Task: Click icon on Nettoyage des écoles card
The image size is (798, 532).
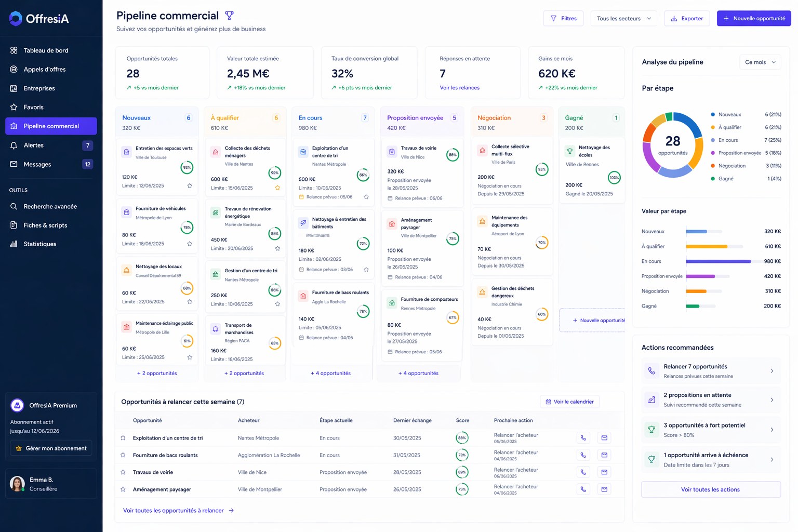Action: coord(570,151)
